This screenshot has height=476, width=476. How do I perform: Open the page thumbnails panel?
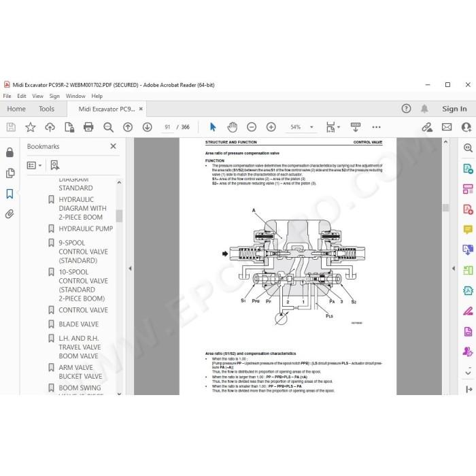[10, 173]
